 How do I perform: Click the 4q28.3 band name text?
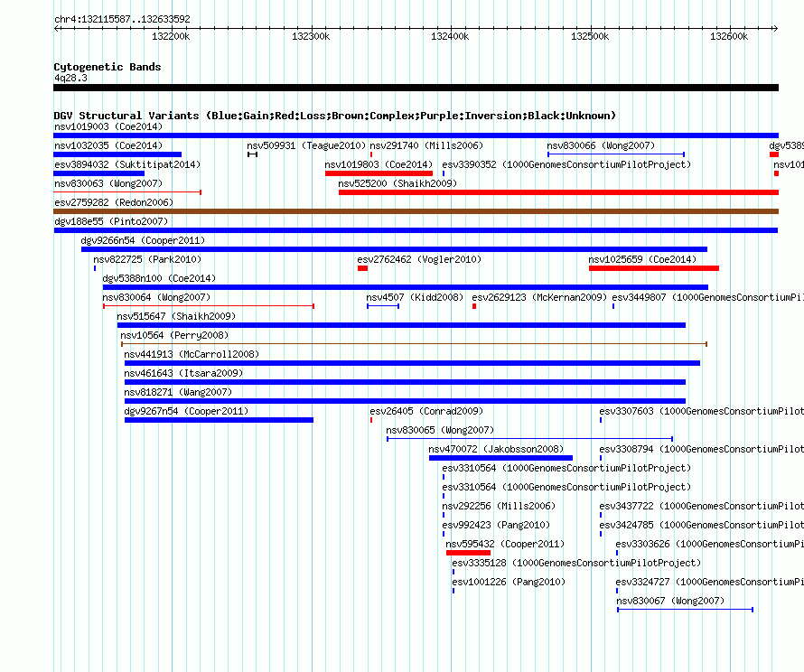pyautogui.click(x=70, y=78)
